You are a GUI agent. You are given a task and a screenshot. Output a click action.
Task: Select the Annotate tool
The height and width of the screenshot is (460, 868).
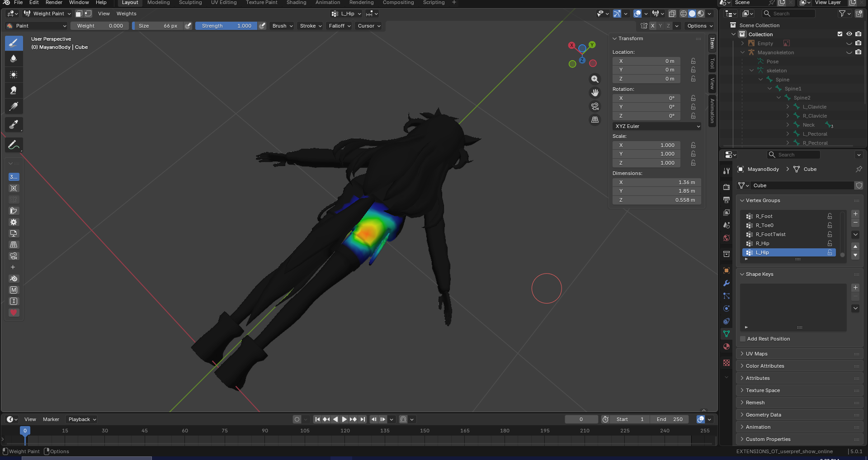tap(14, 145)
